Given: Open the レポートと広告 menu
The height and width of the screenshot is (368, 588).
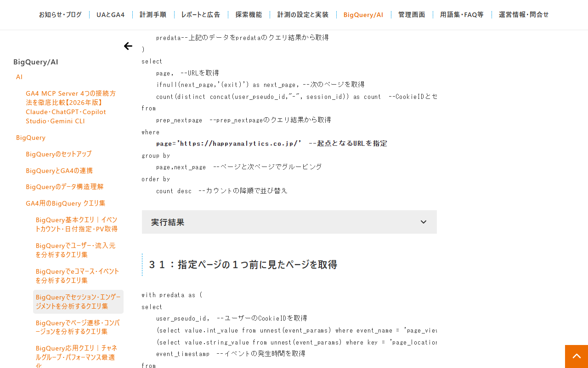Looking at the screenshot, I should (201, 15).
